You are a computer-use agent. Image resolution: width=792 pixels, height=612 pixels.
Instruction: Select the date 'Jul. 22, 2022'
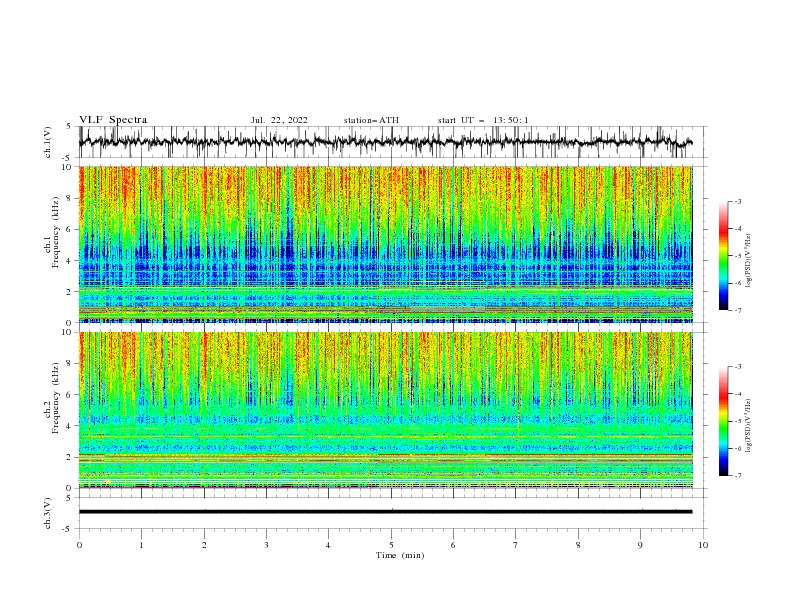pos(279,120)
